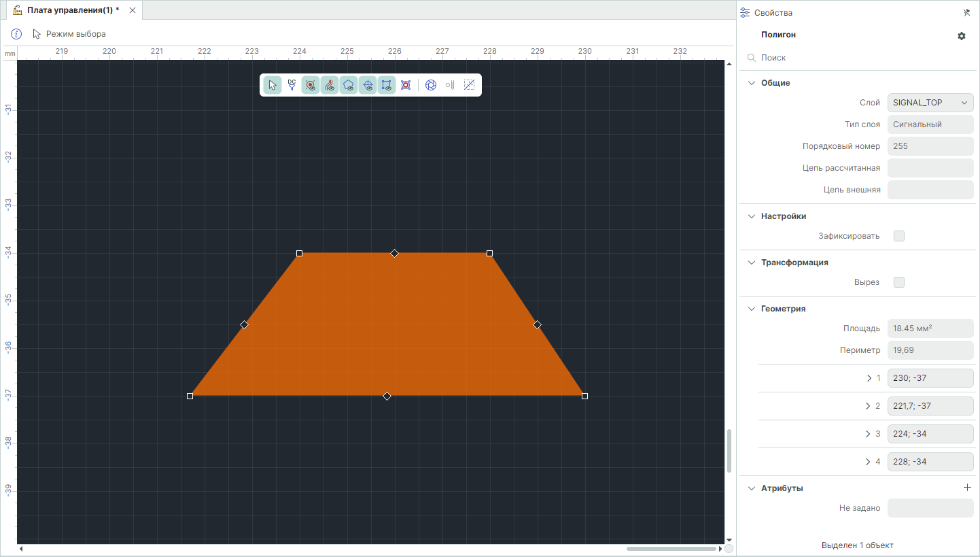Open the Полигон properties settings gear

(x=961, y=36)
